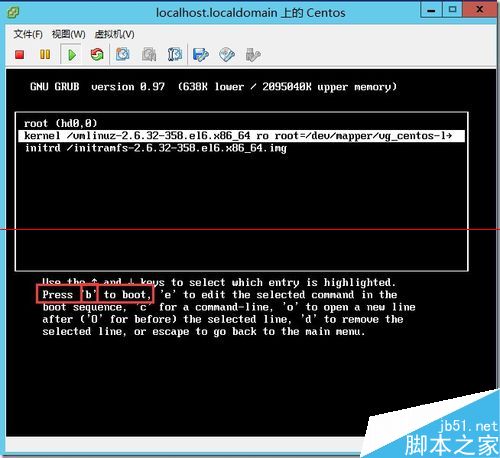Click the "Press 'b' to boot" text
500x458 pixels.
point(95,294)
